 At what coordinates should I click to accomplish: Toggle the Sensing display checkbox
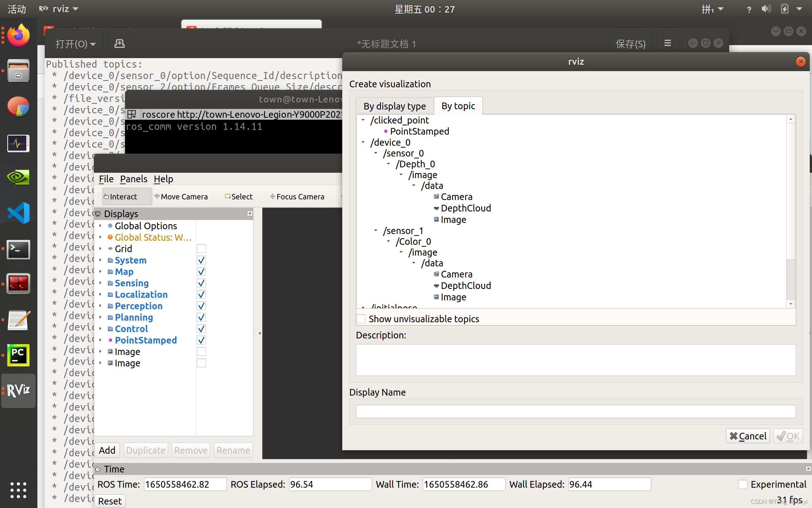tap(201, 283)
